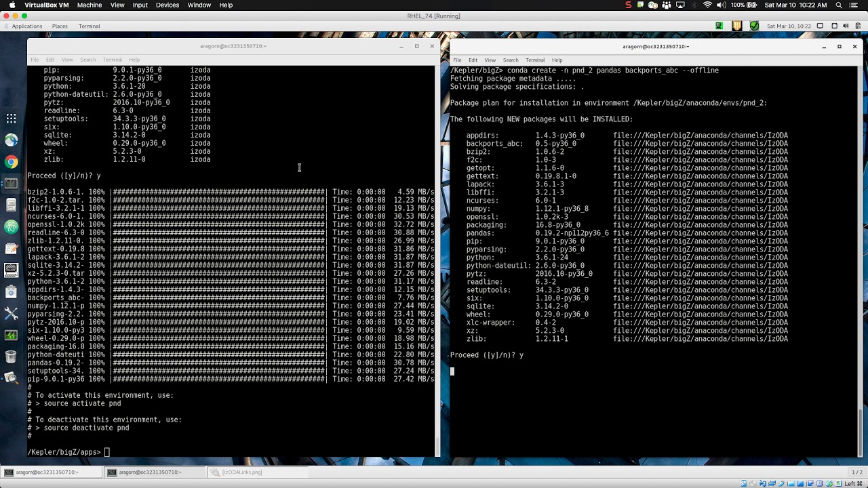Launch System Monitor from the dock
This screenshot has width=868, height=488.
10,335
